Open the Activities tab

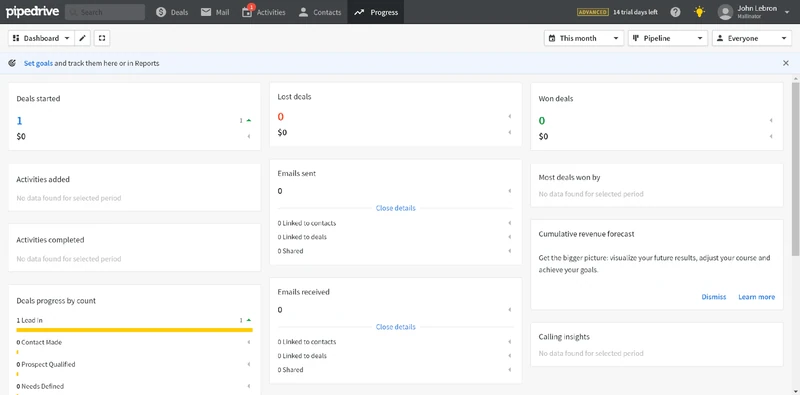(x=263, y=12)
